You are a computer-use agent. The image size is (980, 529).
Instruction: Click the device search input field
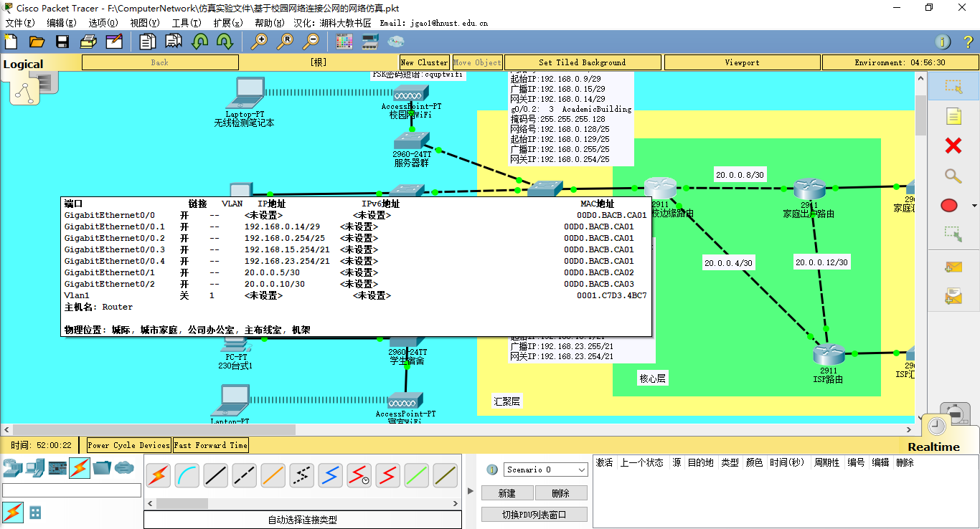click(72, 490)
